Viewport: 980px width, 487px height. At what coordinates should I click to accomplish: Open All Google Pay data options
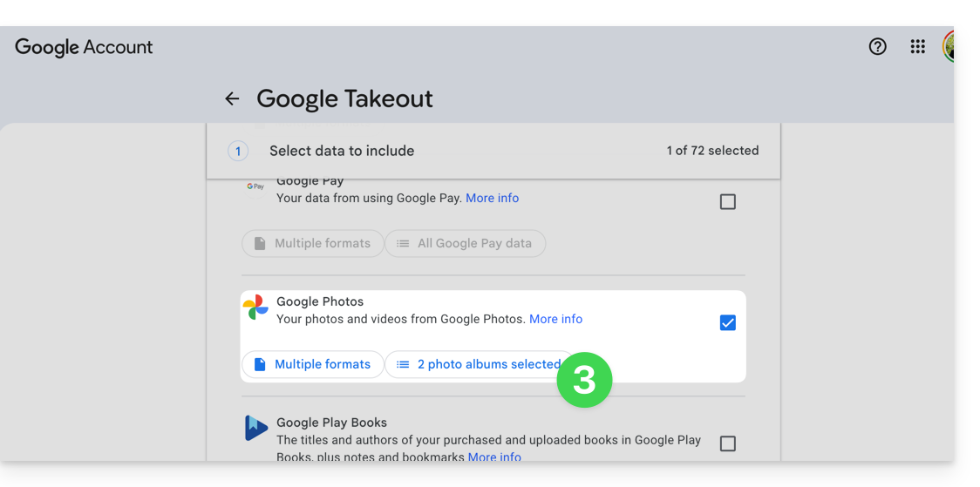(x=465, y=244)
